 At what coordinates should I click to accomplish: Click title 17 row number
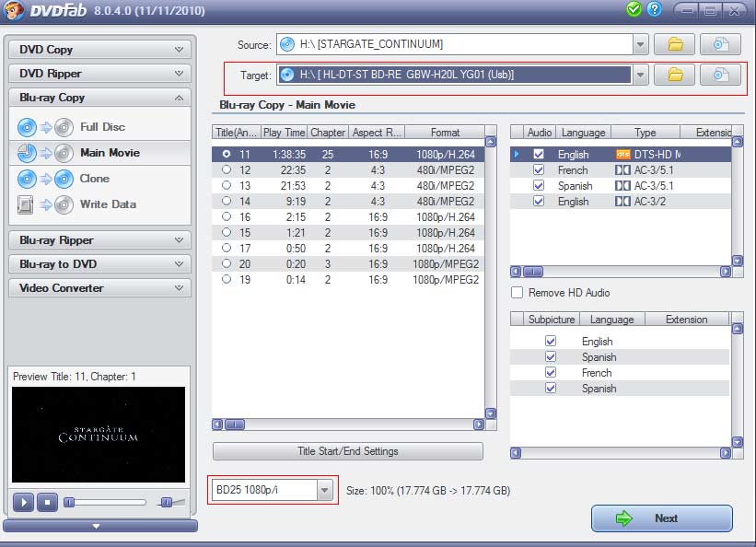click(245, 248)
